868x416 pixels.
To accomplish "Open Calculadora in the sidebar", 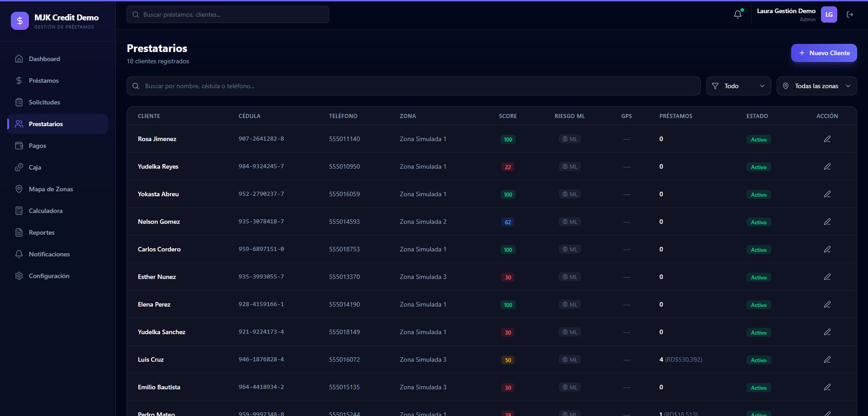I will [x=58, y=211].
